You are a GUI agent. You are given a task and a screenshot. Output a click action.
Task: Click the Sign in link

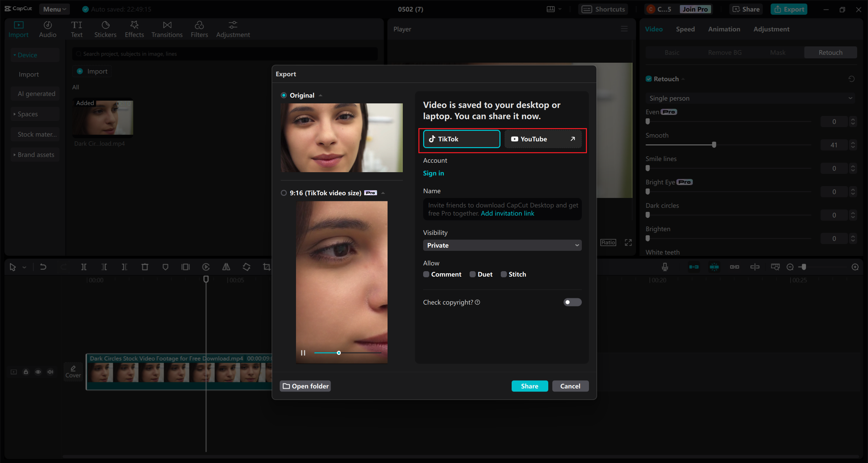pyautogui.click(x=433, y=173)
